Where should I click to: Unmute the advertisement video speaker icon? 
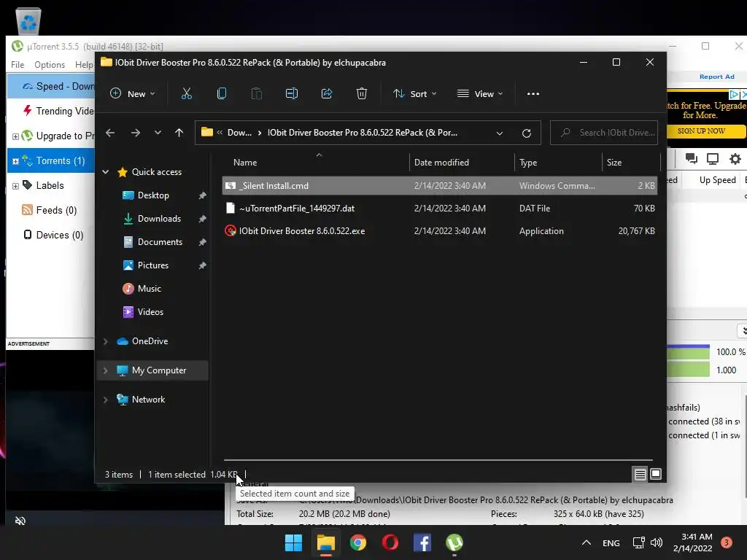[x=20, y=521]
